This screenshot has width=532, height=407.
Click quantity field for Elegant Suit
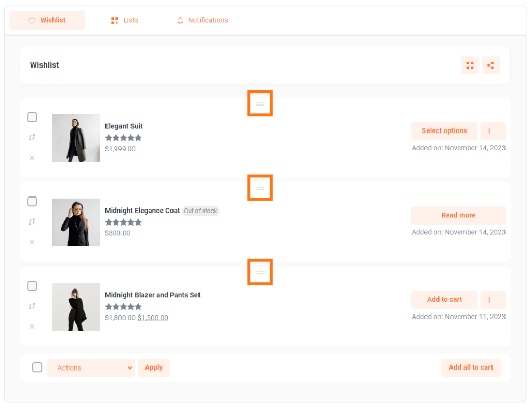493,131
